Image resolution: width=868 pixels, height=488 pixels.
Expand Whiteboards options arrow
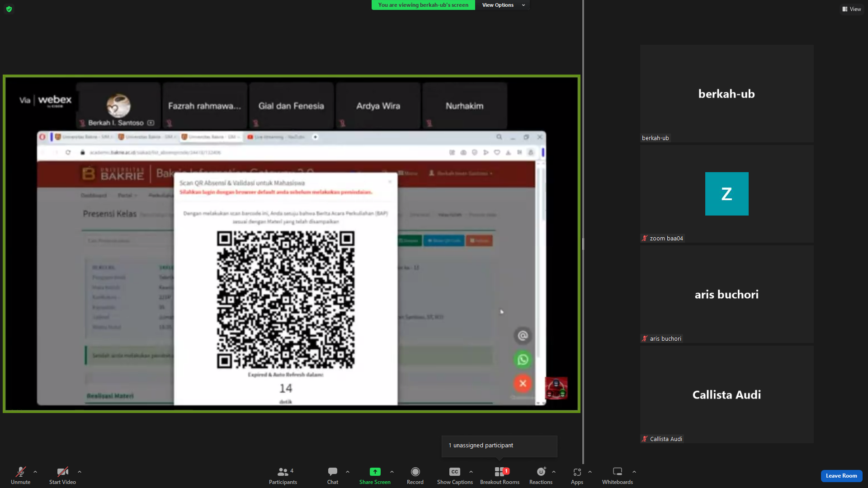[x=634, y=472]
